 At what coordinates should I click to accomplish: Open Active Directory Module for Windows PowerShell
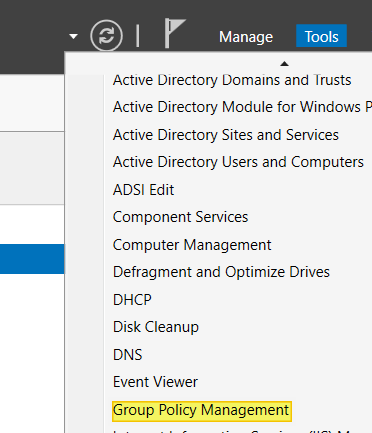click(x=242, y=107)
